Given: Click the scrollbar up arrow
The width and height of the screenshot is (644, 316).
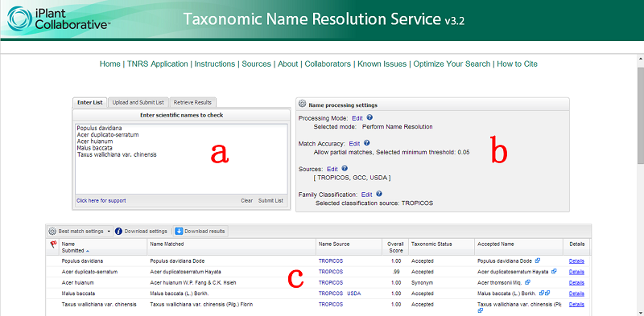Looking at the screenshot, I should coord(640,58).
